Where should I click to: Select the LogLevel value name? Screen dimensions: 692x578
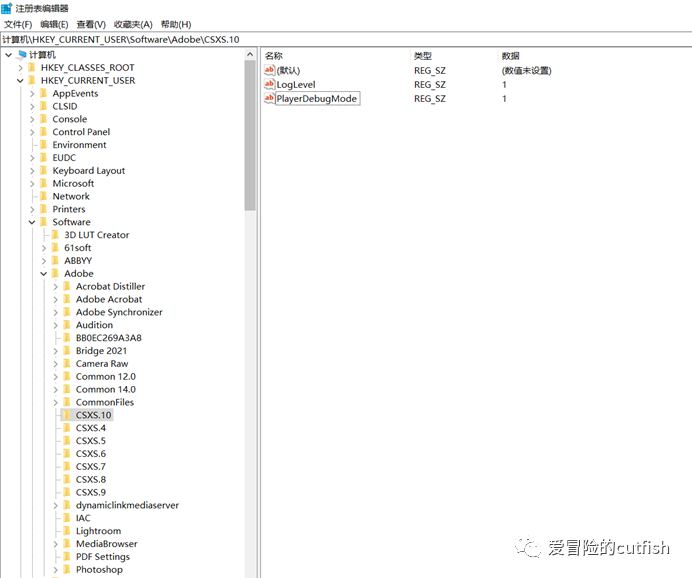[x=296, y=84]
